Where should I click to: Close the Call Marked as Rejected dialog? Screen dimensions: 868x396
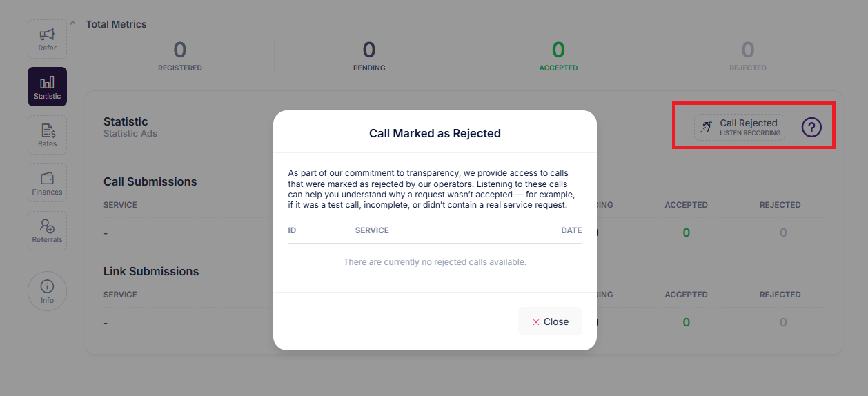pyautogui.click(x=550, y=321)
